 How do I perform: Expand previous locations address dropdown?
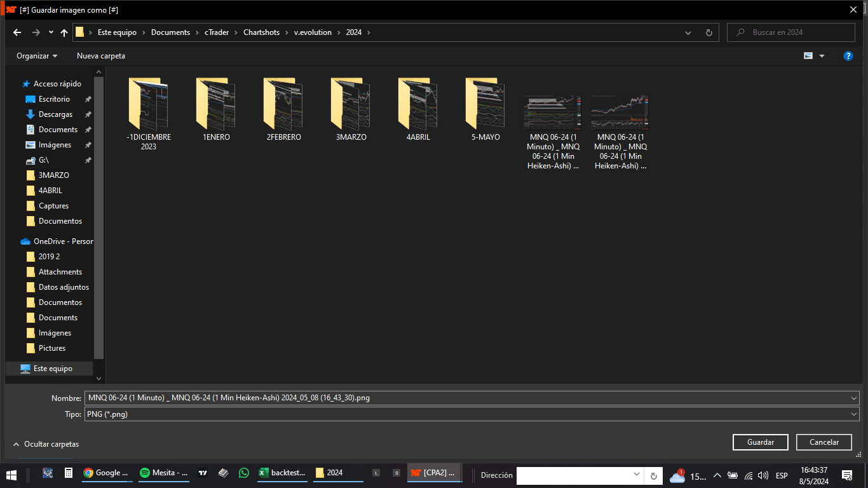(x=689, y=32)
